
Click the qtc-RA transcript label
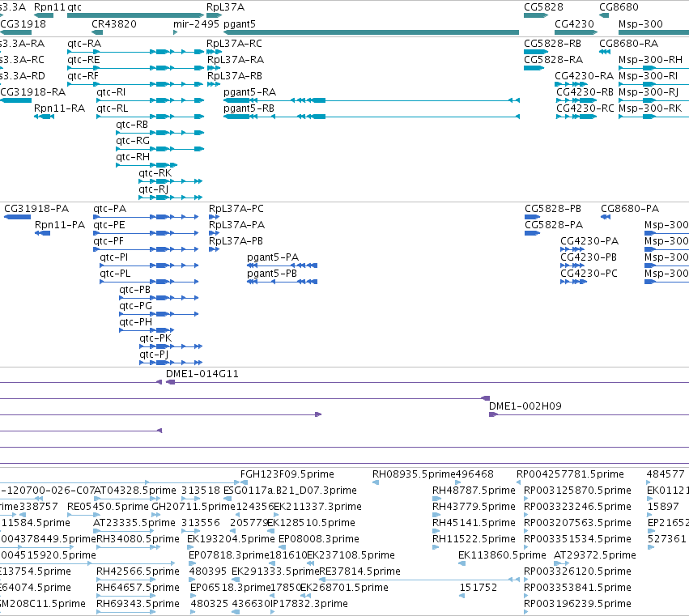click(x=84, y=44)
